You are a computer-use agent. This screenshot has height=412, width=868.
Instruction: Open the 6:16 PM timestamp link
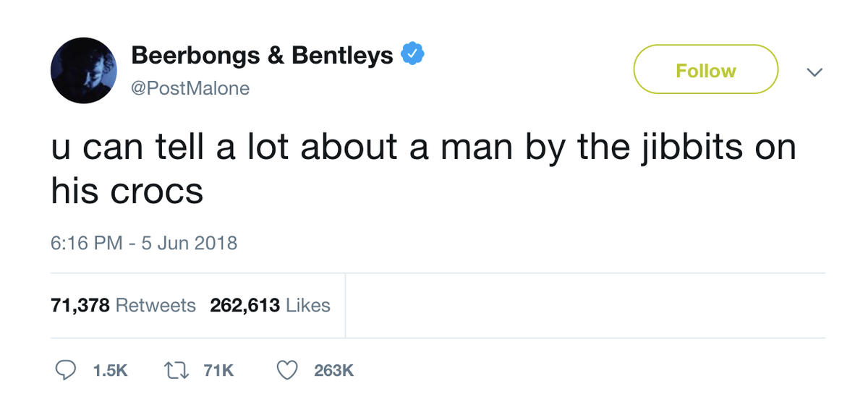tap(86, 243)
